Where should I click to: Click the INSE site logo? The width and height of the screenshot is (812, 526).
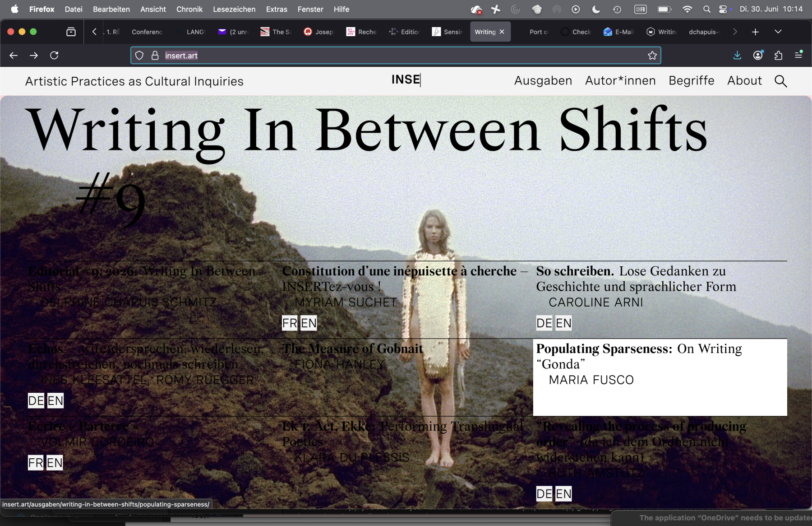point(406,80)
